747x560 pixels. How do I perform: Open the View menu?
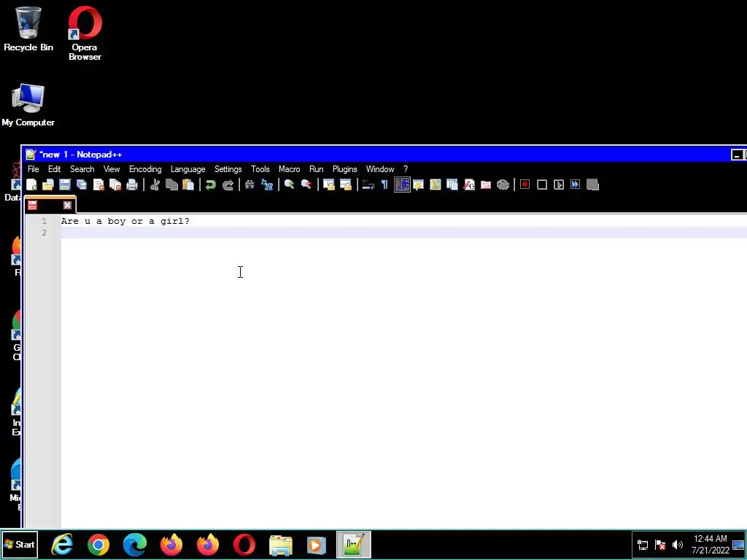(x=112, y=169)
